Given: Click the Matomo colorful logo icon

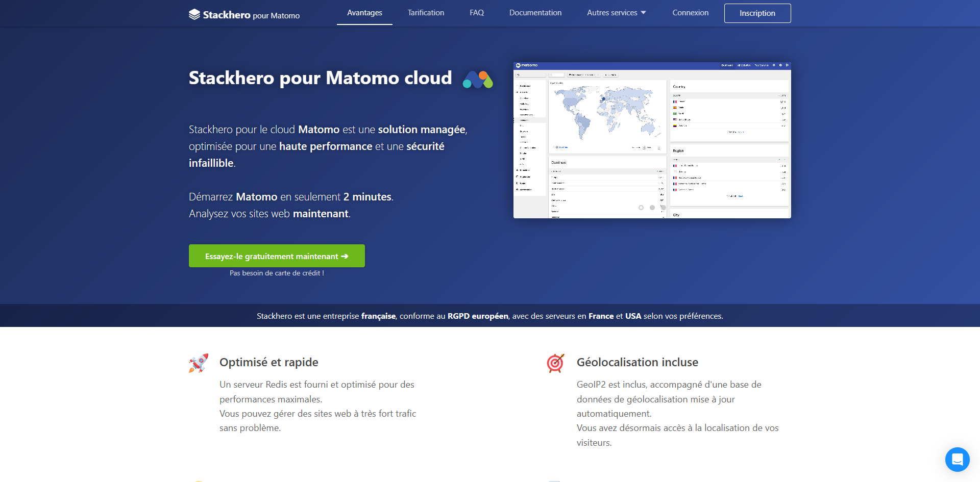Looking at the screenshot, I should pos(478,80).
